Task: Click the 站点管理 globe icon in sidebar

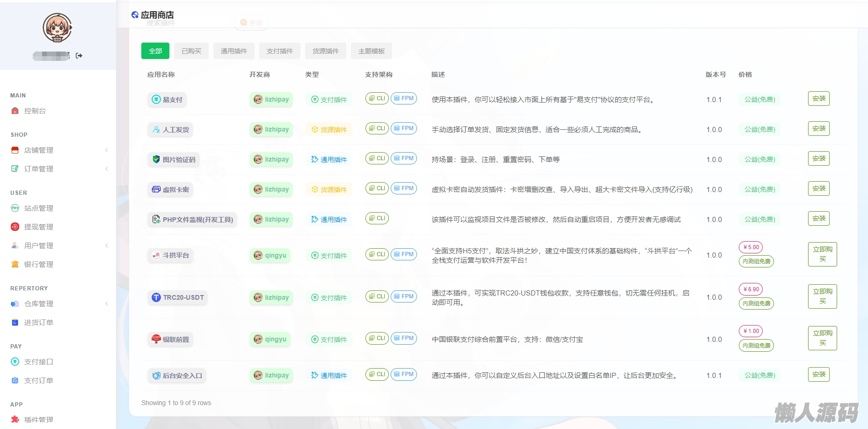Action: tap(15, 208)
